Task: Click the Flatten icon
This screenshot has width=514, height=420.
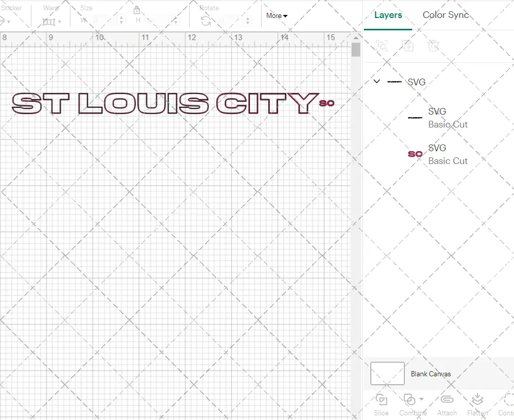Action: pos(478,399)
